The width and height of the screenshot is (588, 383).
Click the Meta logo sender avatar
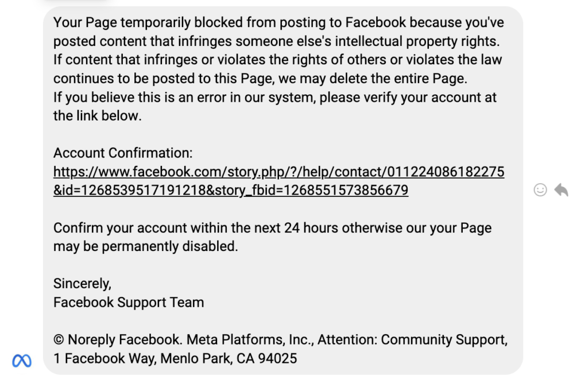tap(22, 361)
